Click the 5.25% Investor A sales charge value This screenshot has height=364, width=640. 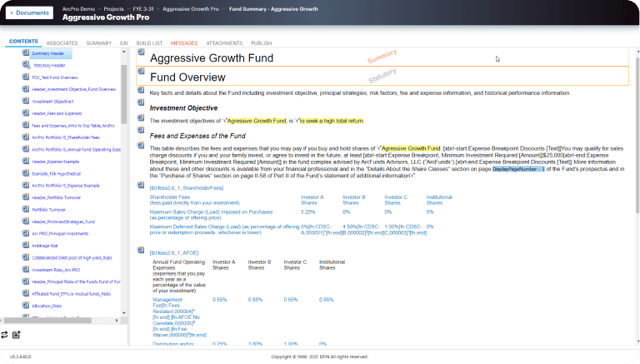[307, 212]
